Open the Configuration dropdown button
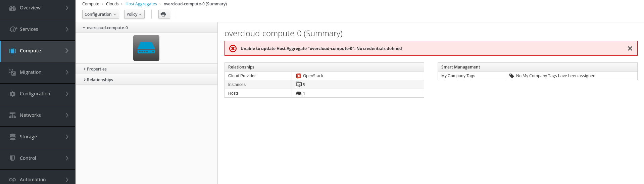 click(x=101, y=14)
